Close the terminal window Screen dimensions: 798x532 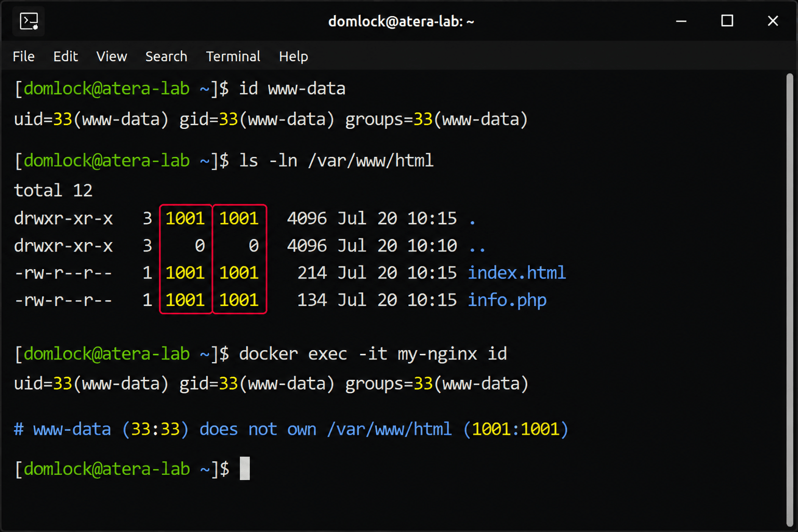pyautogui.click(x=773, y=21)
